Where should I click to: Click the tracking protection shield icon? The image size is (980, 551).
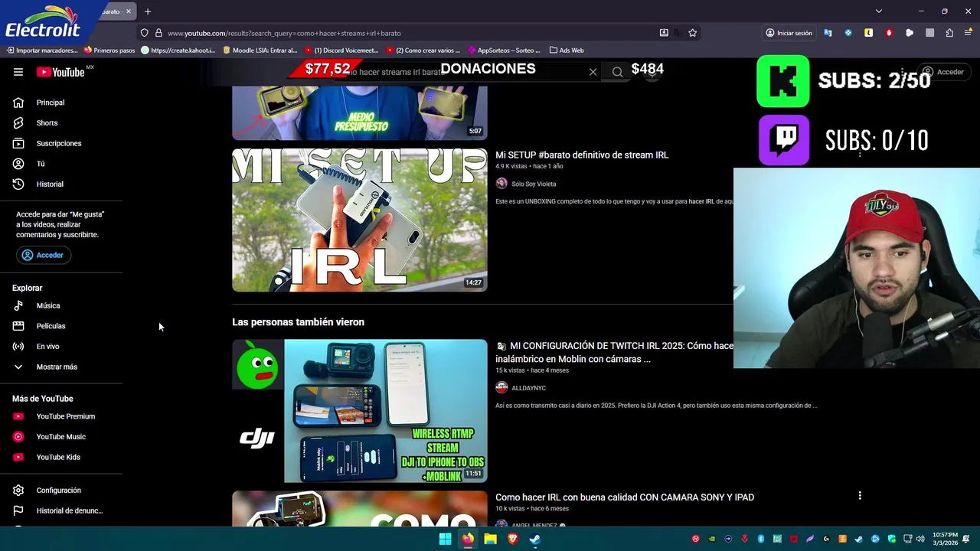point(144,33)
